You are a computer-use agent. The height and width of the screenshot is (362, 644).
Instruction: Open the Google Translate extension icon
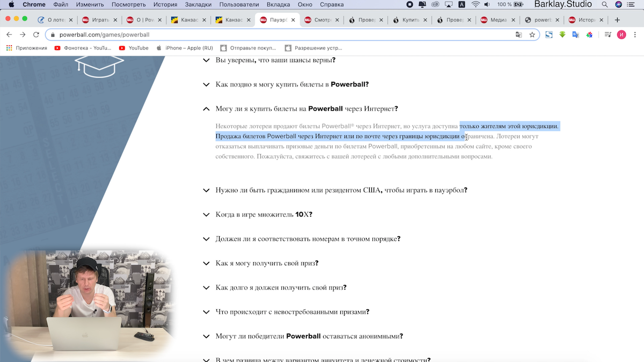click(x=575, y=34)
